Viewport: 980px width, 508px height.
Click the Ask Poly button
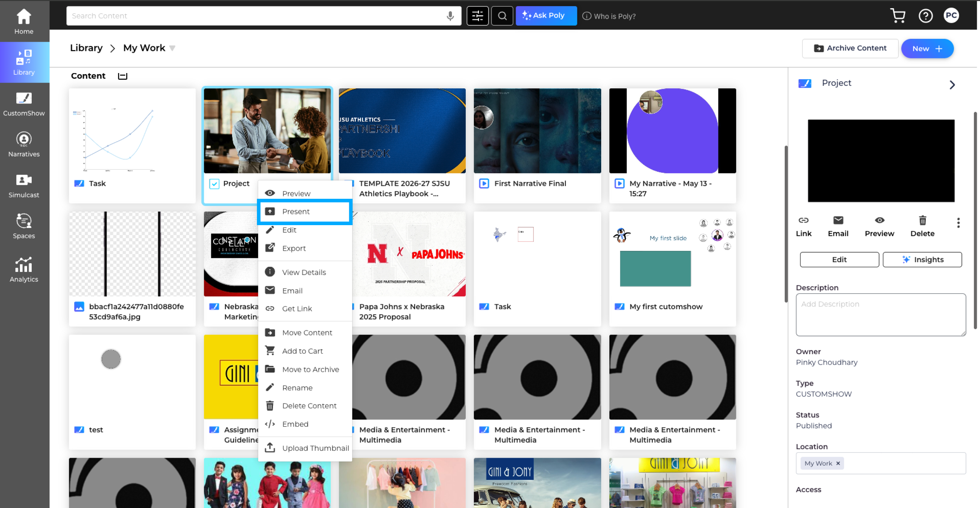coord(546,16)
